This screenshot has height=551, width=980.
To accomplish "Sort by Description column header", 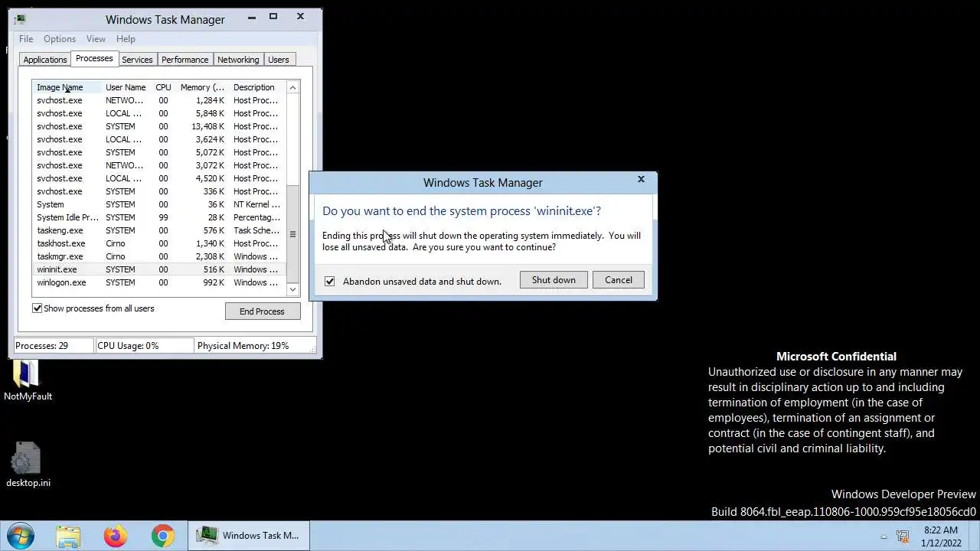I will [x=257, y=87].
